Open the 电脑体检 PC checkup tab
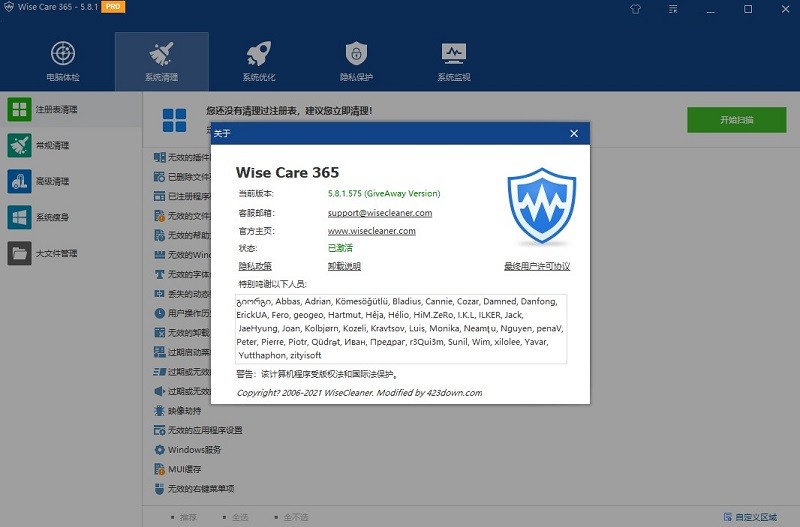This screenshot has width=800, height=527. (63, 61)
